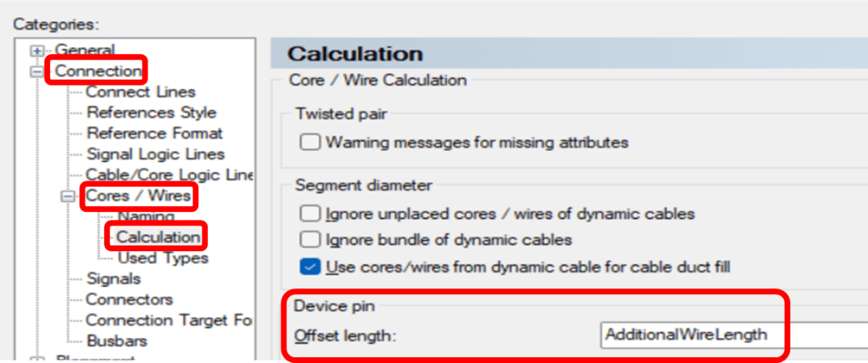Open the Busbars category

(117, 341)
